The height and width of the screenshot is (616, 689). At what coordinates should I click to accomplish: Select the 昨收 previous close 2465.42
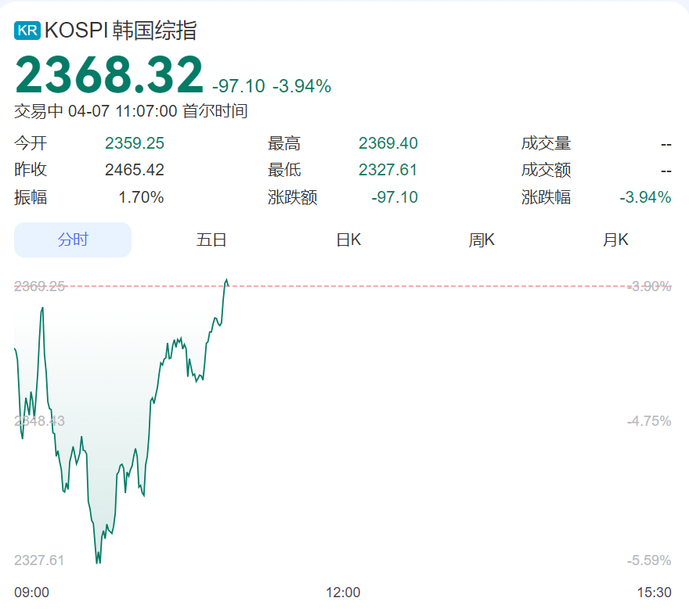pyautogui.click(x=135, y=170)
